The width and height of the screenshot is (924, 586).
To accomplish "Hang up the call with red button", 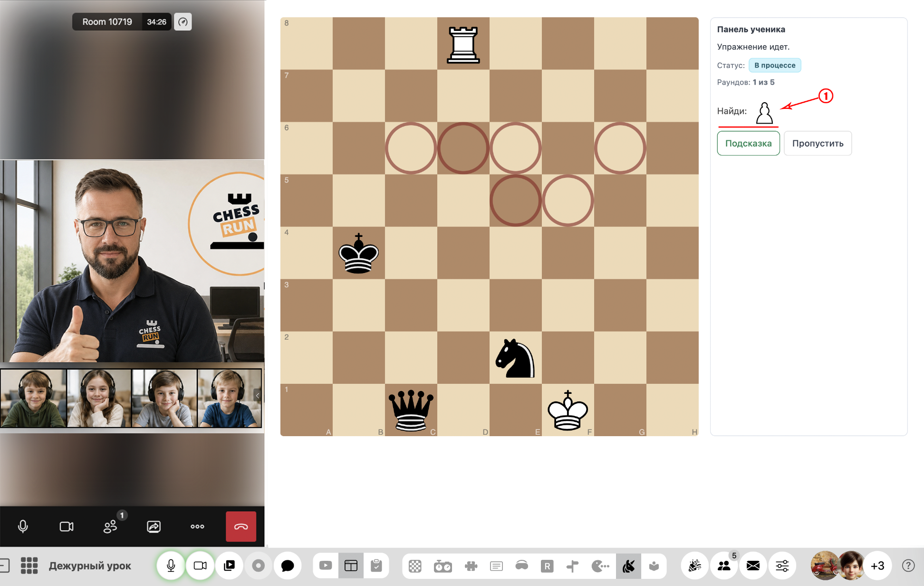I will click(241, 527).
